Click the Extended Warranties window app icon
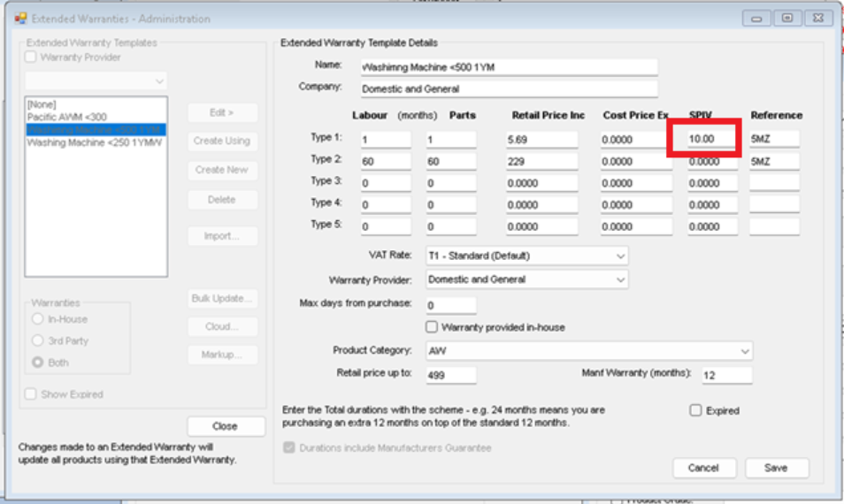The width and height of the screenshot is (844, 504). click(20, 19)
